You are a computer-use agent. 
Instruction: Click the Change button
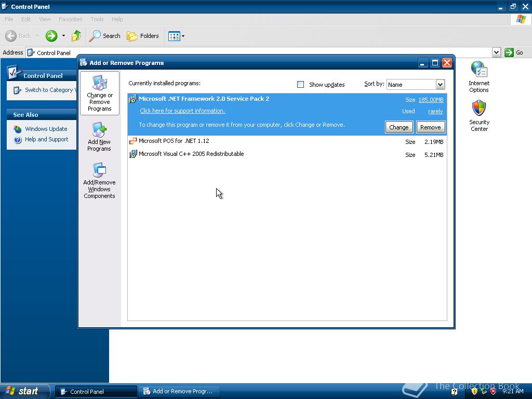[x=398, y=127]
